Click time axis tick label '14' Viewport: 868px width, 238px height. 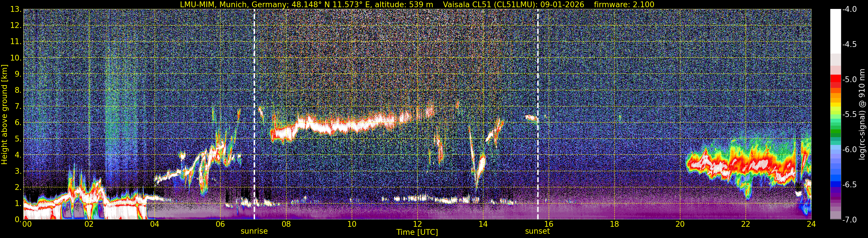[x=483, y=224]
